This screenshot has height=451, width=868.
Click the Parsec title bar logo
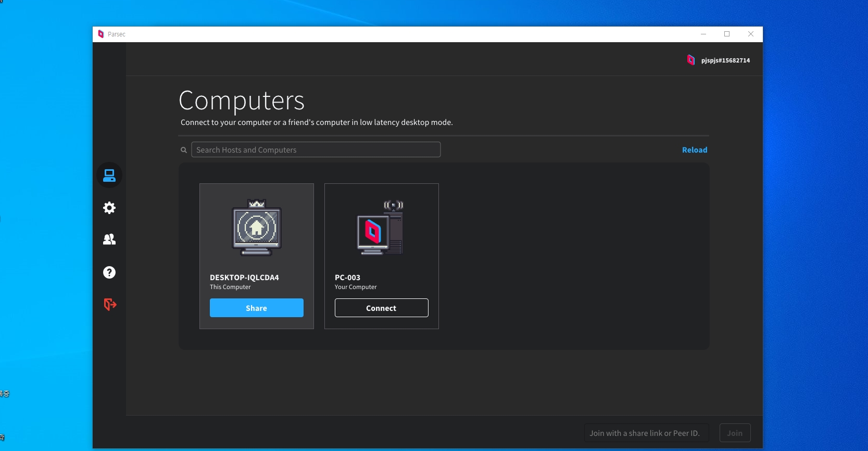[x=101, y=34]
